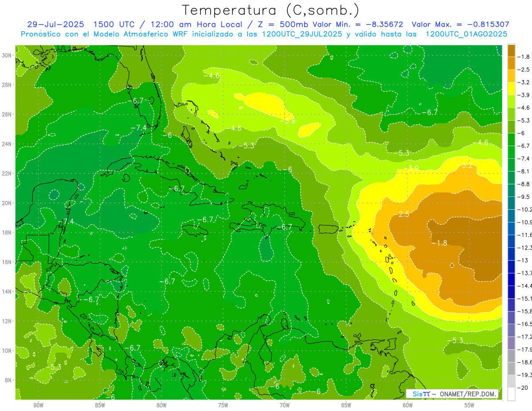Click the "26N" latitude axis label
The width and height of the screenshot is (532, 411).
coord(8,114)
